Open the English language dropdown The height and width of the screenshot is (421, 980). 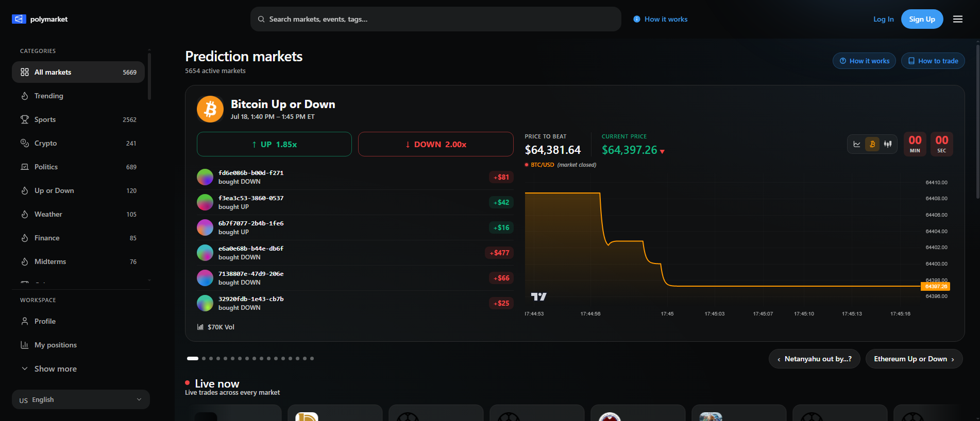pos(81,399)
